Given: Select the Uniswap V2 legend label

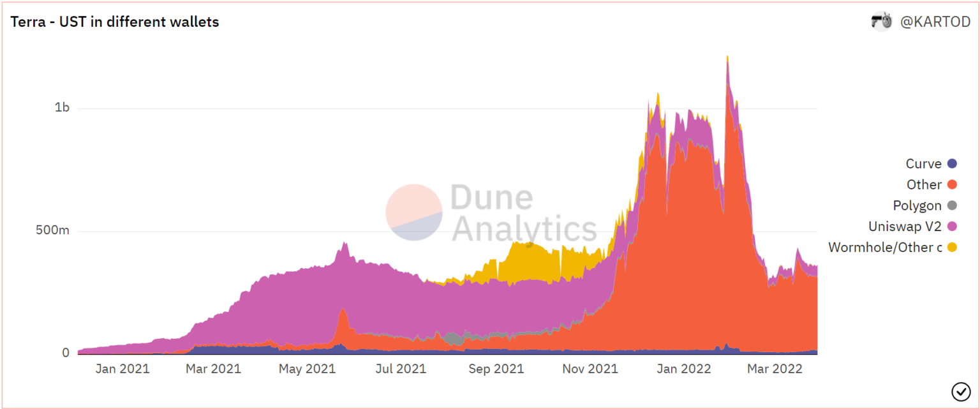Looking at the screenshot, I should (x=905, y=227).
